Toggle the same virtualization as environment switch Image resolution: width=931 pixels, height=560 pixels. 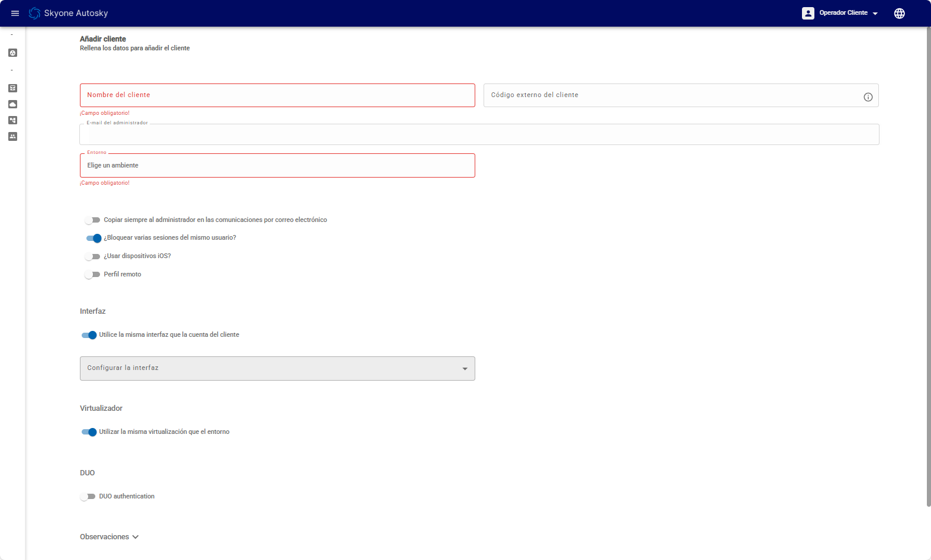pyautogui.click(x=89, y=432)
